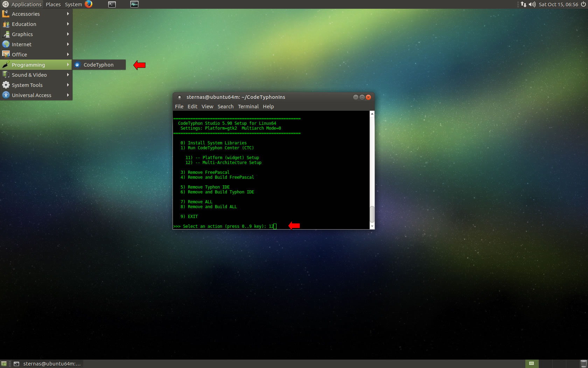Viewport: 588px width, 368px height.
Task: Click the terminal scrollbar thumb
Action: (x=372, y=214)
